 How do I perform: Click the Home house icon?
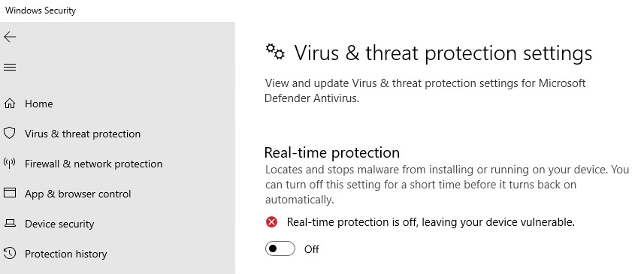10,104
